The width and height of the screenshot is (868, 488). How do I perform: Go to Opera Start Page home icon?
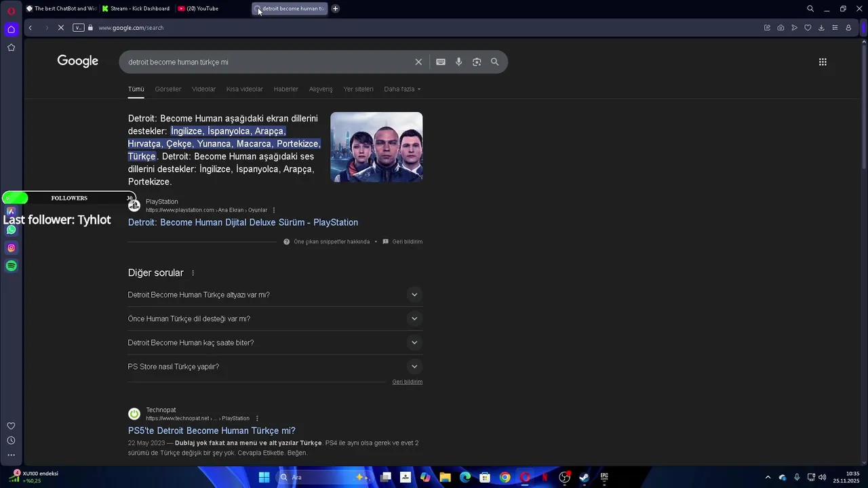[11, 29]
